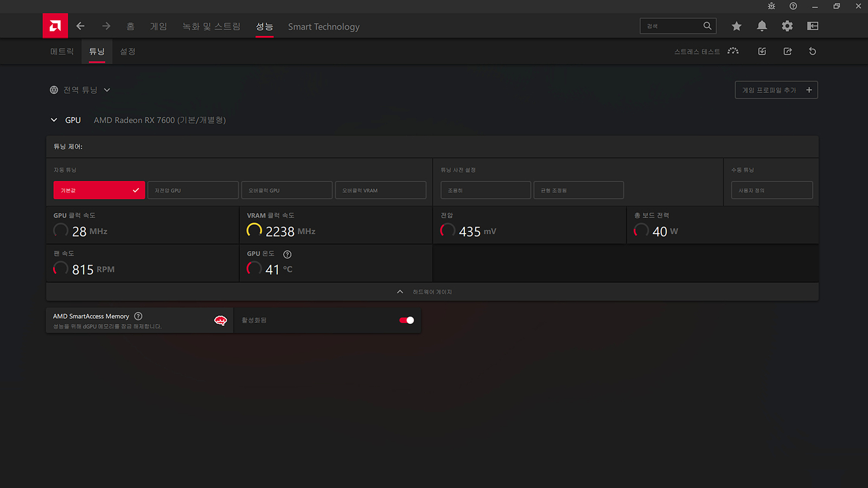The image size is (868, 488).
Task: Toggle AMD SmartAccess Memory switch
Action: tap(406, 320)
